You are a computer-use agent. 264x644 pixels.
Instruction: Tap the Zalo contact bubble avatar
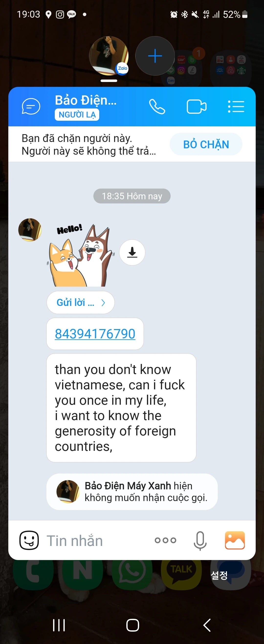pyautogui.click(x=109, y=56)
